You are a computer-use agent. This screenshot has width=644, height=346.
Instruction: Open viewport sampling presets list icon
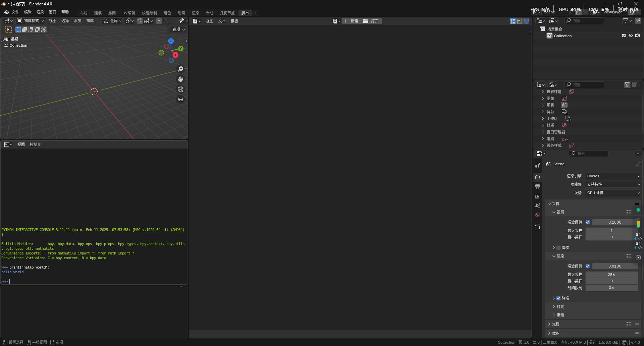point(629,212)
